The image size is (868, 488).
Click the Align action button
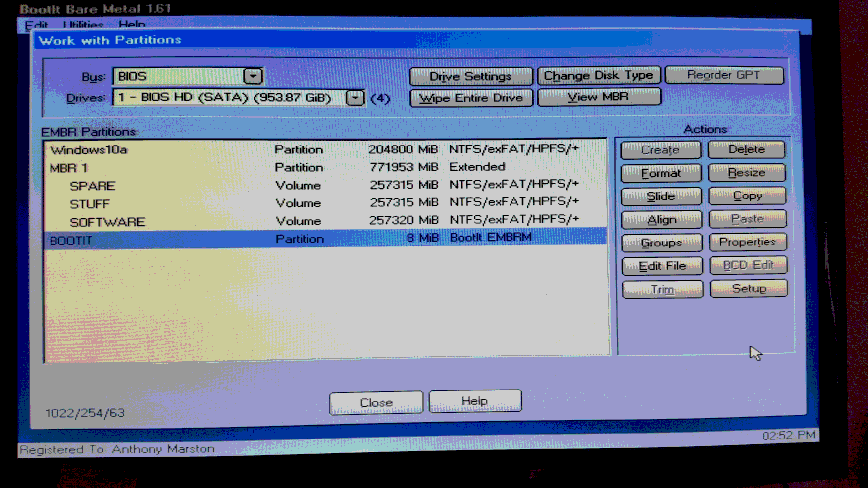[662, 220]
